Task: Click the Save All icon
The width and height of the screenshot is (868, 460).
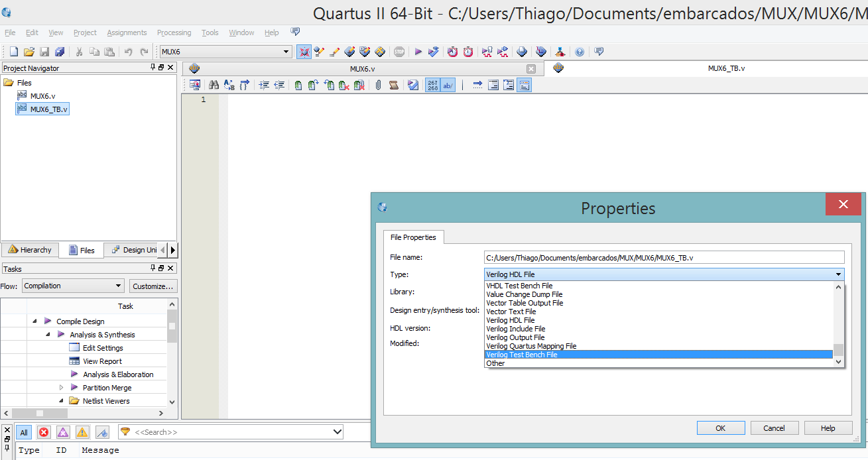Action: coord(60,52)
